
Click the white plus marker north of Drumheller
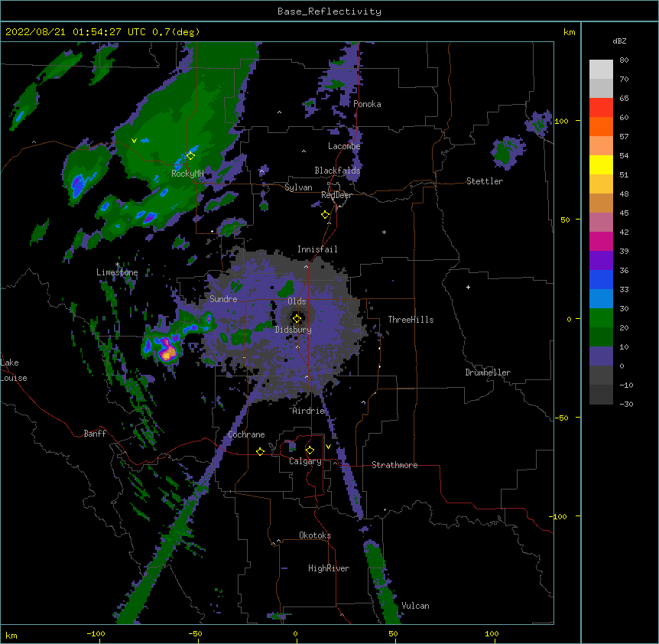(x=468, y=287)
